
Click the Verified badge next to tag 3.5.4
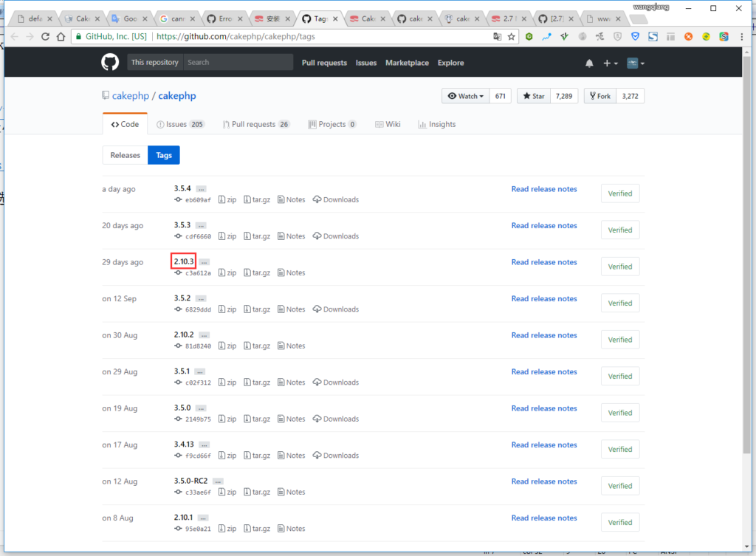619,193
